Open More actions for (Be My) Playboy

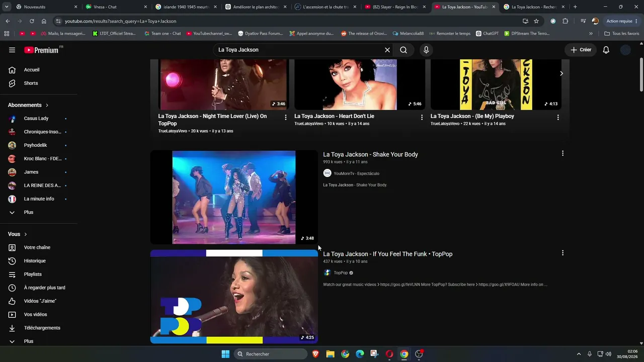tap(558, 117)
